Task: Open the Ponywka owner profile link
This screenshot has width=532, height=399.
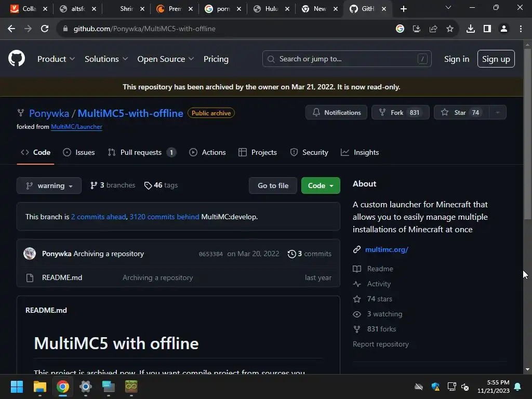Action: tap(49, 113)
